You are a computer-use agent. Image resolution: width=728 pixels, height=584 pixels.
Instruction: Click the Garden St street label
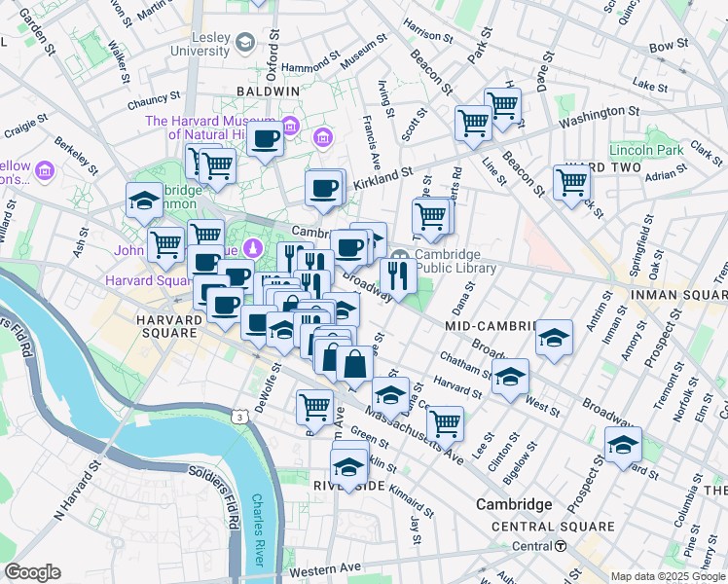point(38,31)
